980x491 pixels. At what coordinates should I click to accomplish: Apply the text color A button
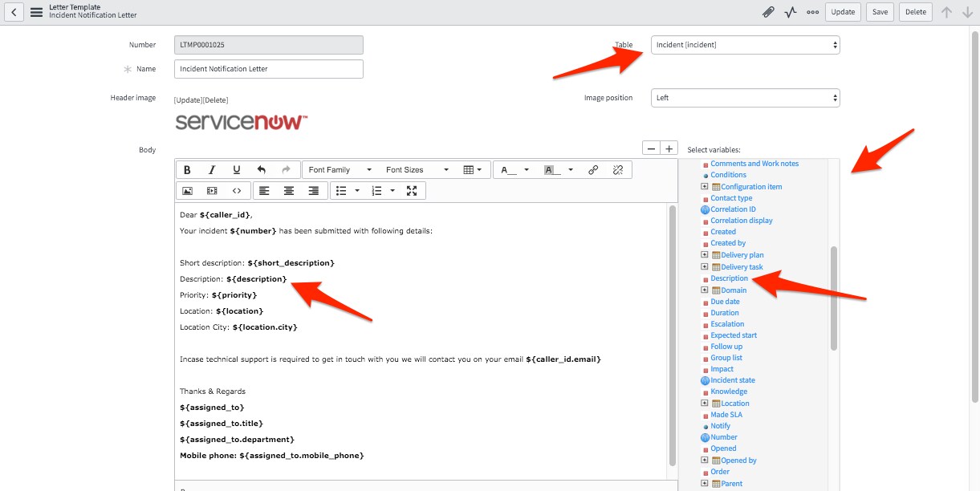click(x=508, y=170)
